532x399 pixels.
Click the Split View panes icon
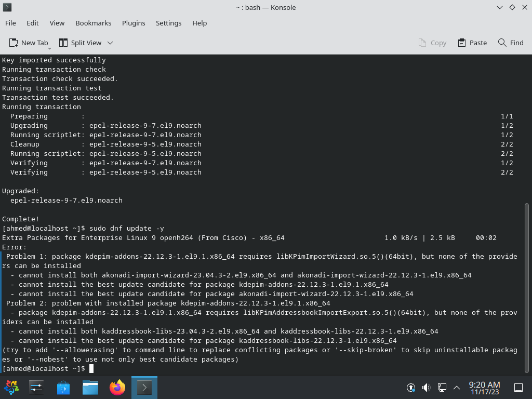63,43
